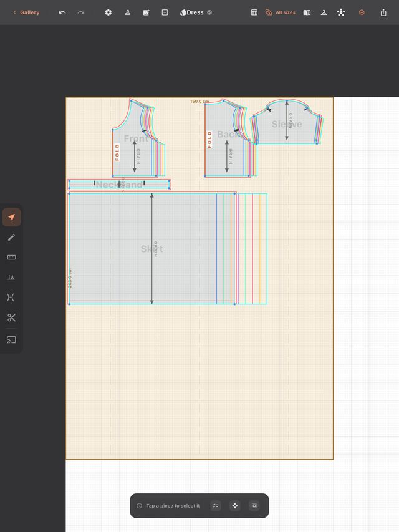Tap the FOLD label on the Front piece
Viewport: 399px width, 532px height.
(117, 152)
